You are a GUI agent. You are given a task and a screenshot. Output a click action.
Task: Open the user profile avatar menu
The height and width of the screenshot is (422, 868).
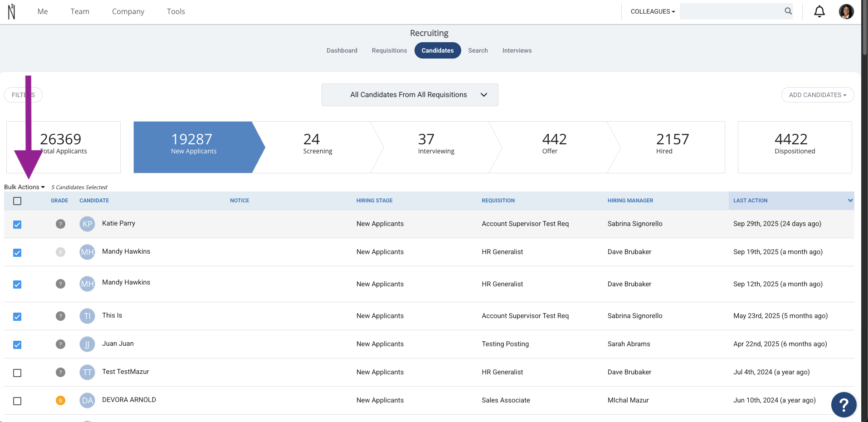[x=846, y=11]
